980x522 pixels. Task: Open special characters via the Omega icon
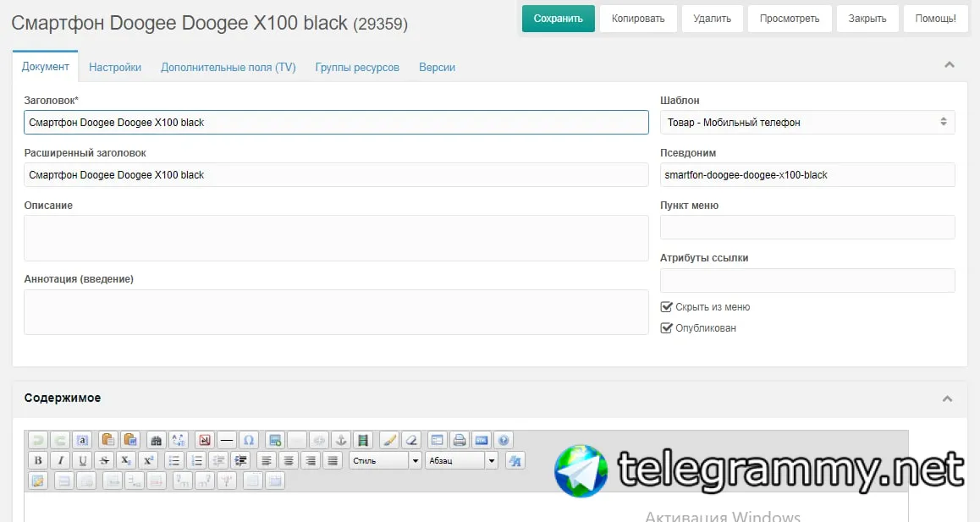pyautogui.click(x=249, y=441)
